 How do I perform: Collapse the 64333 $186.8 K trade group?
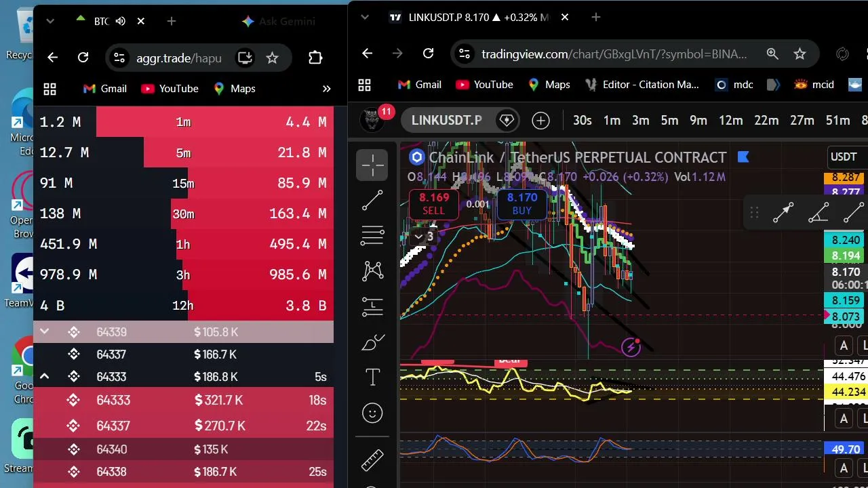pos(44,377)
